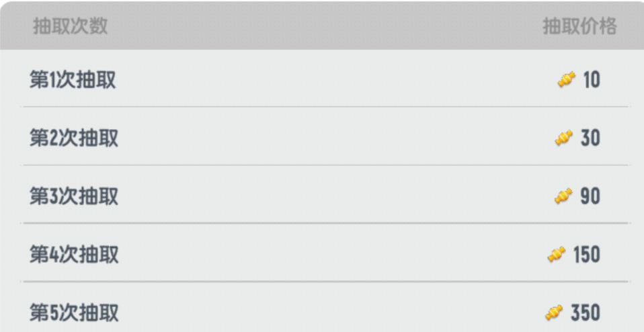644x332 pixels.
Task: Select the 第1次抽取 row label
Action: (x=73, y=79)
